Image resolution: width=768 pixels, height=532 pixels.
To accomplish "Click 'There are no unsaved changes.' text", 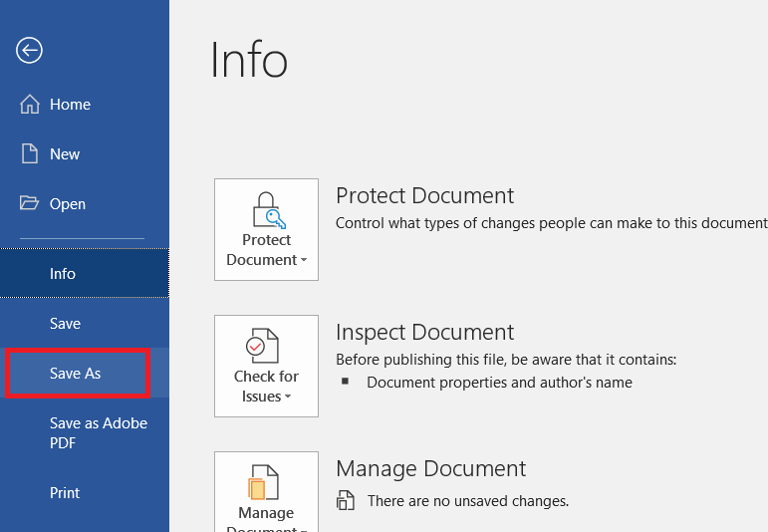I will coord(468,501).
